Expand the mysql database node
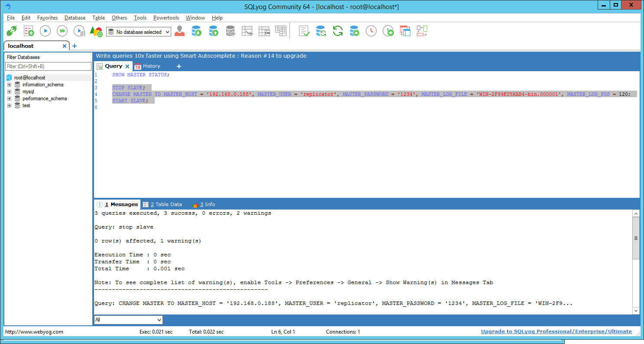 coord(9,92)
